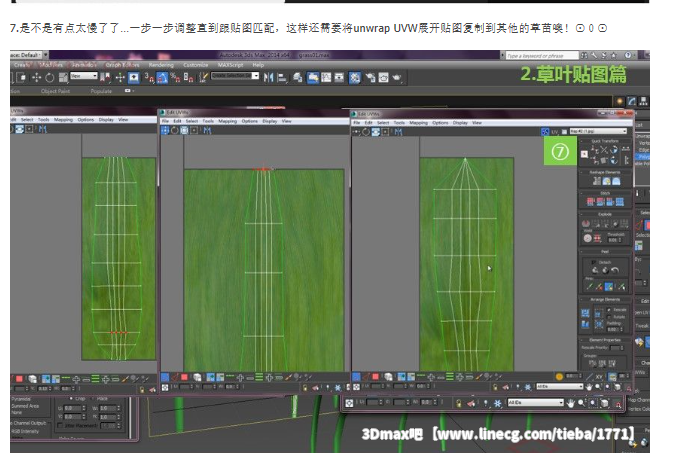Select the Crop radio button
Image resolution: width=674 pixels, height=453 pixels.
71,398
